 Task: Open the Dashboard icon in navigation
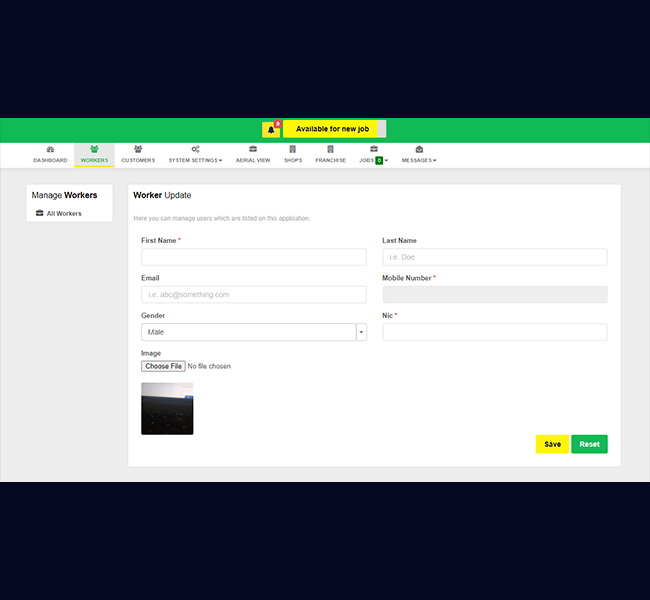click(50, 149)
